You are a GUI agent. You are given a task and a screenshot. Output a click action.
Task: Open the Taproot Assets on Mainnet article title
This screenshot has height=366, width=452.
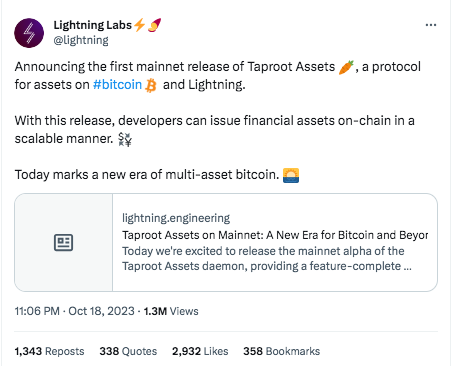[275, 235]
